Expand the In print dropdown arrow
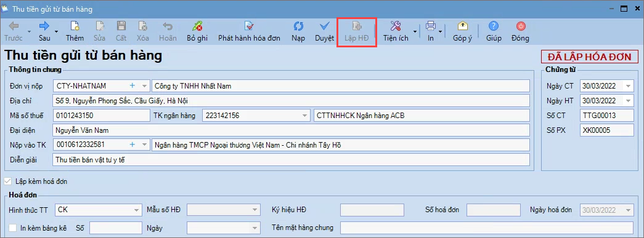 (x=441, y=31)
